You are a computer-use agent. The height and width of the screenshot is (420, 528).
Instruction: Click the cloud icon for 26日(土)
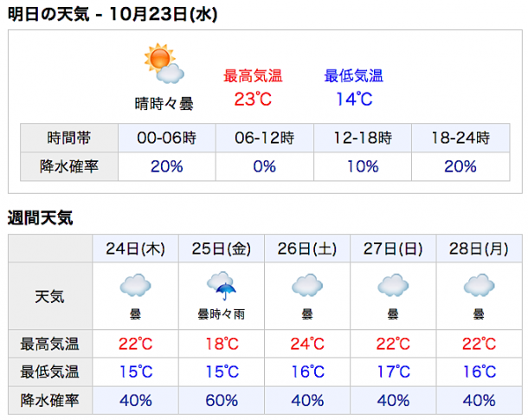pyautogui.click(x=307, y=285)
